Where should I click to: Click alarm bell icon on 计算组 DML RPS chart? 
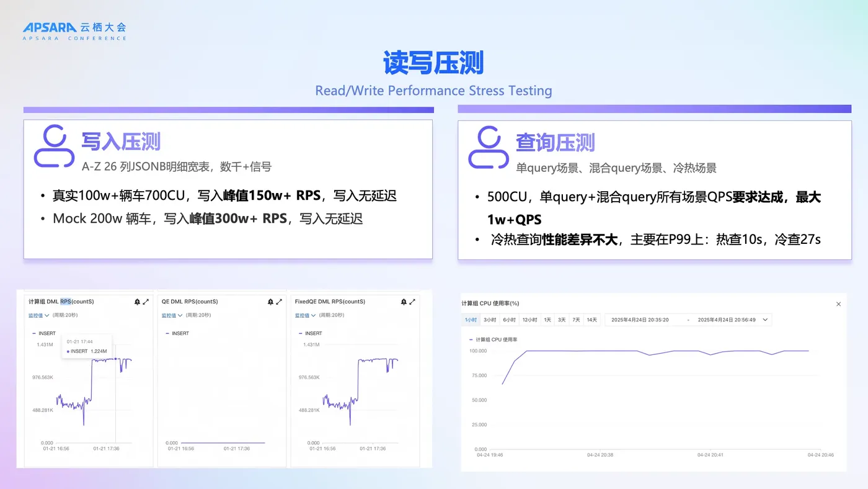tap(137, 302)
